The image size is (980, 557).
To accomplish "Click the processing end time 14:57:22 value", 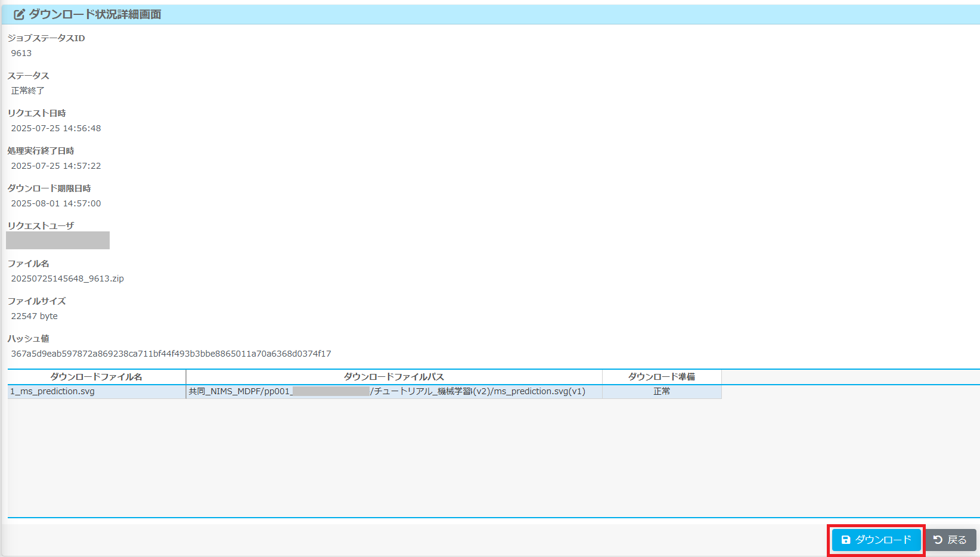I will coord(56,166).
